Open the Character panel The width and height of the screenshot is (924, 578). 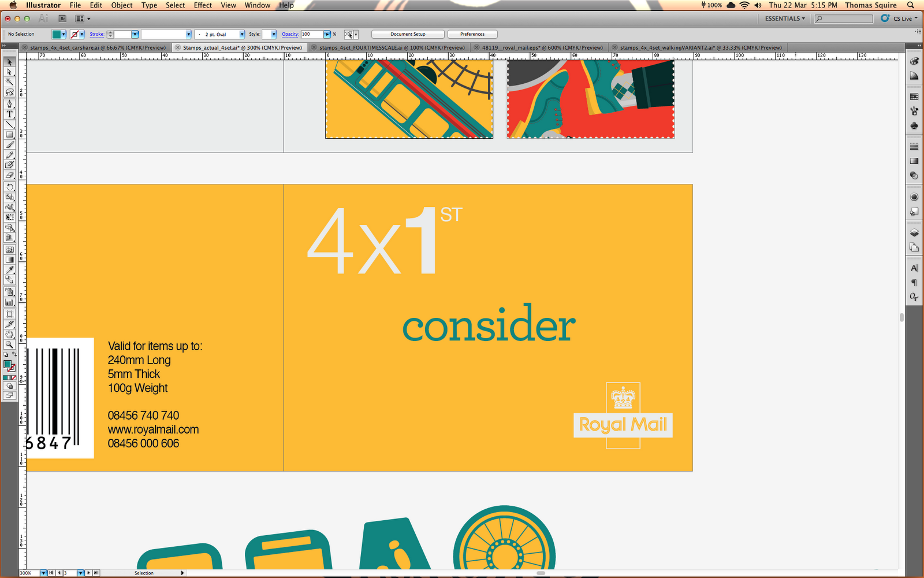[x=914, y=268]
